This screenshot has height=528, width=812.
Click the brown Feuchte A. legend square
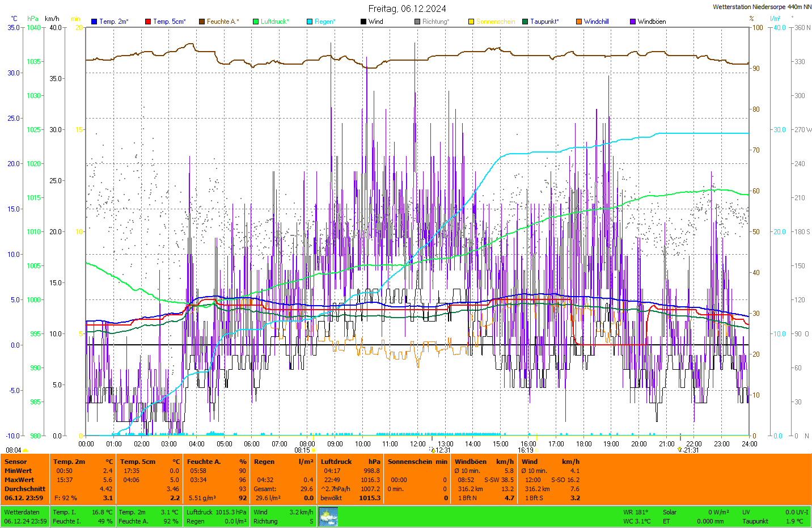202,22
